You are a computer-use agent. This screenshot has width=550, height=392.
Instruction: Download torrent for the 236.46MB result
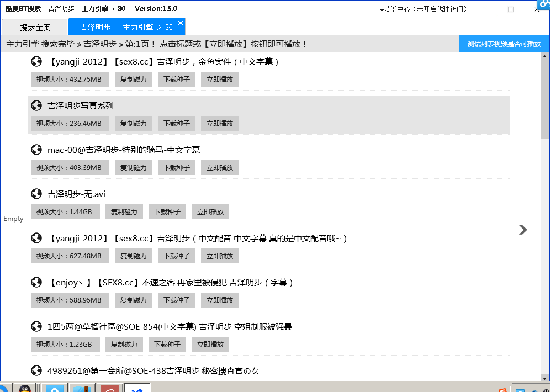coord(177,124)
